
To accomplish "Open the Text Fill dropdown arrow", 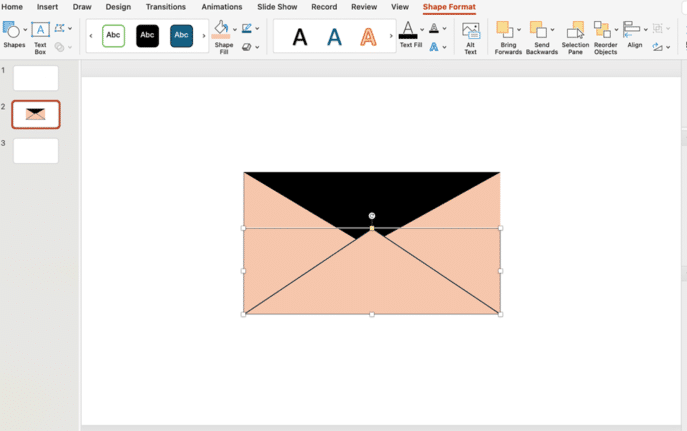I will tap(421, 30).
